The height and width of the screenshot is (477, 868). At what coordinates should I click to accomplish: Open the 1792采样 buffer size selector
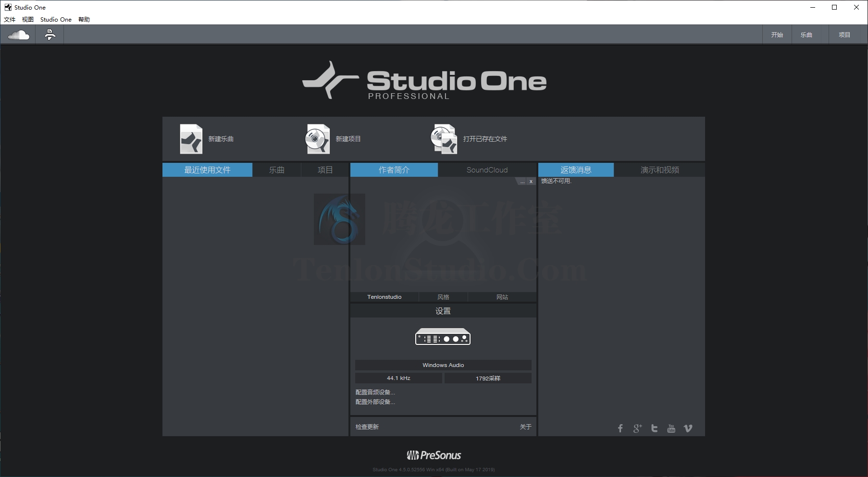point(488,378)
